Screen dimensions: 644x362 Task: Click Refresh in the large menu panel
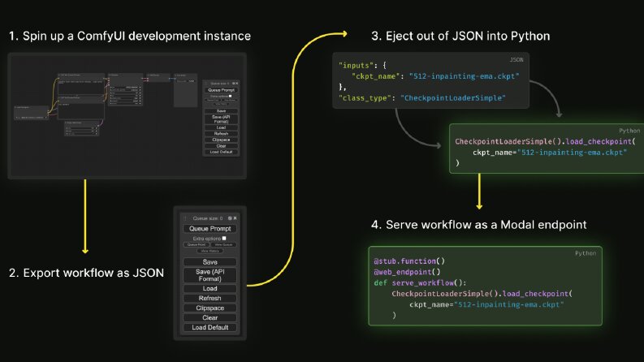(x=210, y=298)
